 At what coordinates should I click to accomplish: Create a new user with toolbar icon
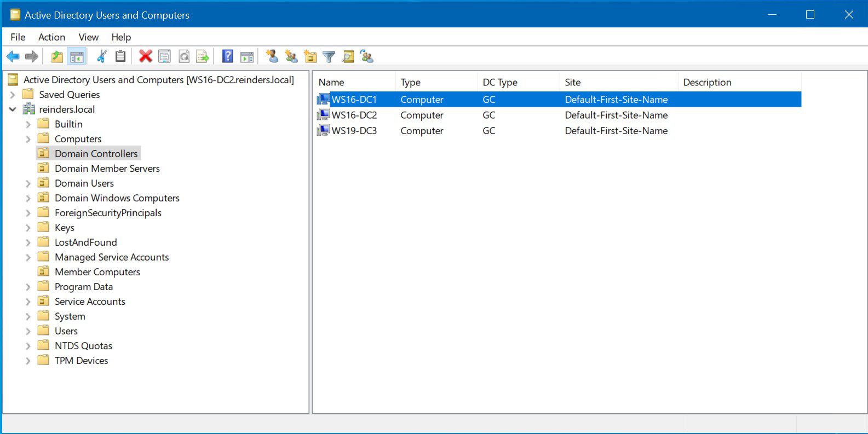[272, 56]
